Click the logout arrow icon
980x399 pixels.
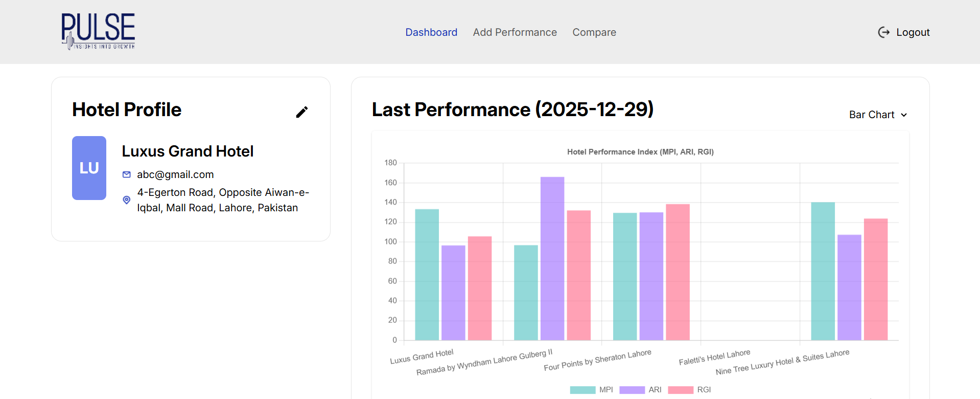click(x=883, y=32)
